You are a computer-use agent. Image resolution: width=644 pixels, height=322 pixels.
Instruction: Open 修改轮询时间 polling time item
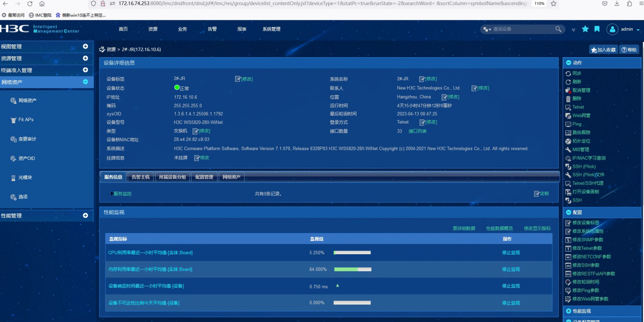[586, 282]
